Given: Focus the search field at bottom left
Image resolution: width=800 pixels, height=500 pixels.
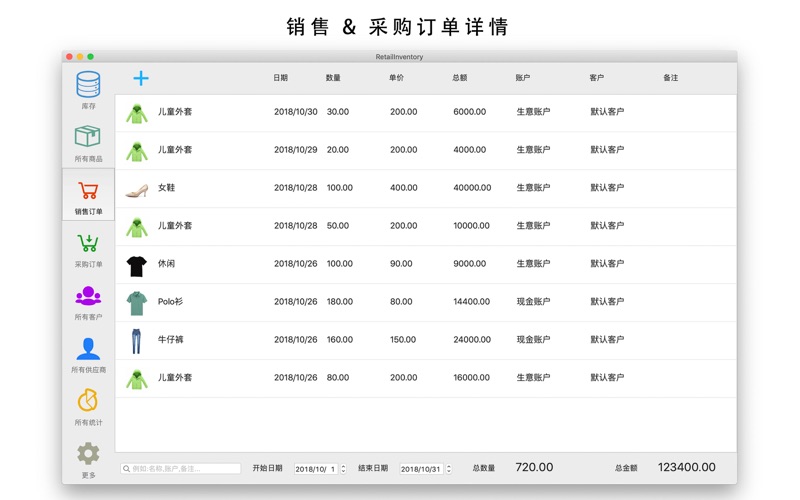Looking at the screenshot, I should click(181, 468).
